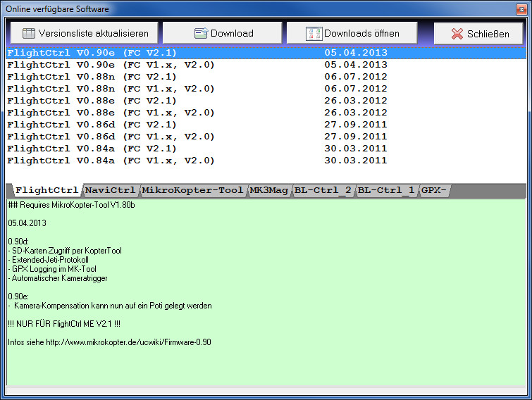The height and width of the screenshot is (400, 532).
Task: Click Schließen to close the dialog
Action: pos(479,34)
